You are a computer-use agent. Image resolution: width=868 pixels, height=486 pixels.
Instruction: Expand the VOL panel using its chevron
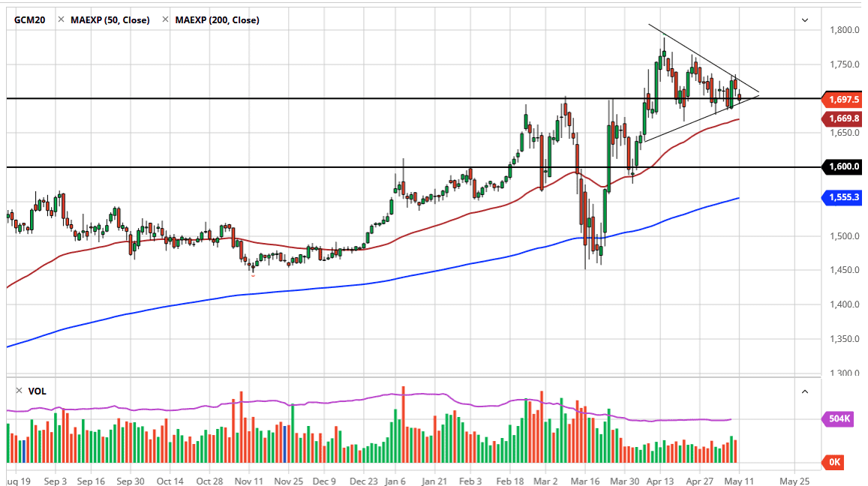coord(805,391)
